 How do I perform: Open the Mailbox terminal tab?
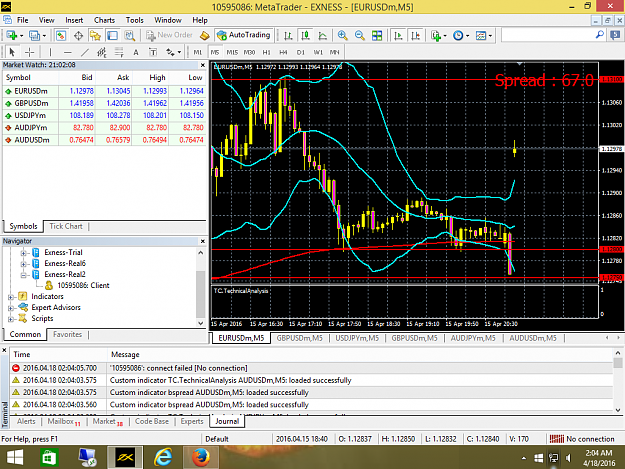(63, 422)
